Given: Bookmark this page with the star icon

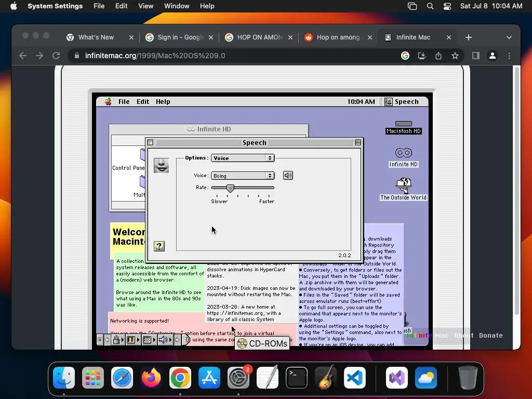Looking at the screenshot, I should (455, 56).
